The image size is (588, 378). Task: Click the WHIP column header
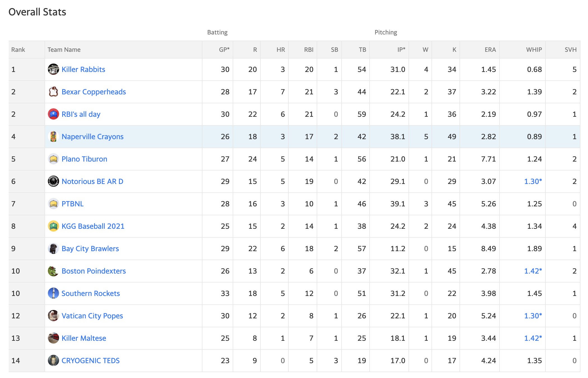534,50
